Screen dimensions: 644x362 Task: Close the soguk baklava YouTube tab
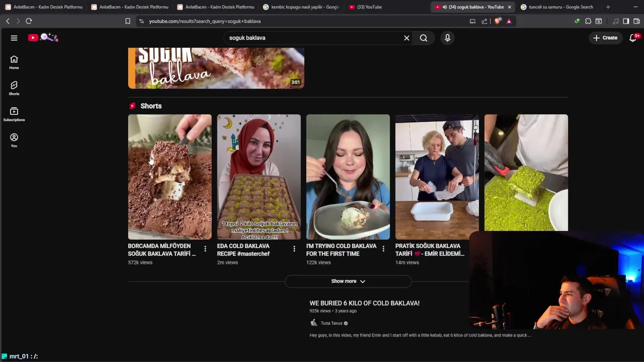tap(509, 7)
